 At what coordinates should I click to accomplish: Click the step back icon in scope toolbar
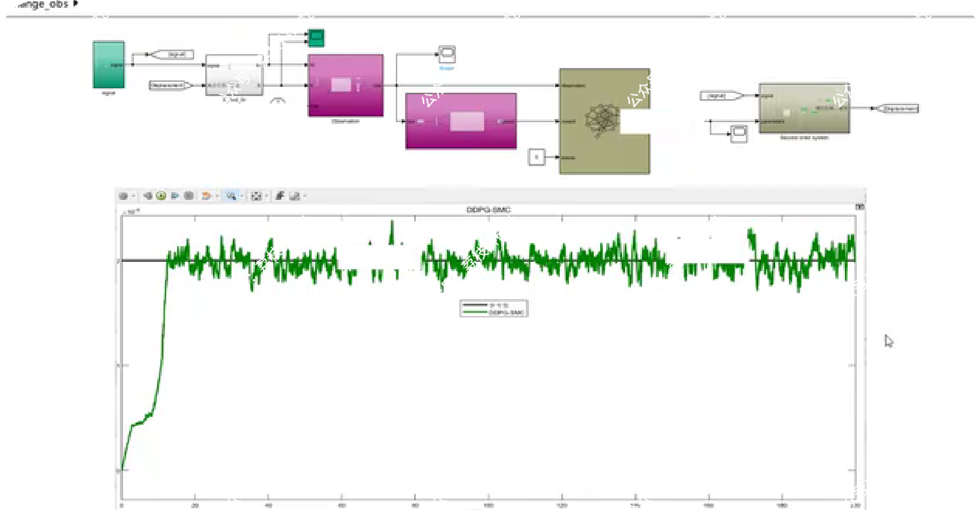tap(147, 196)
